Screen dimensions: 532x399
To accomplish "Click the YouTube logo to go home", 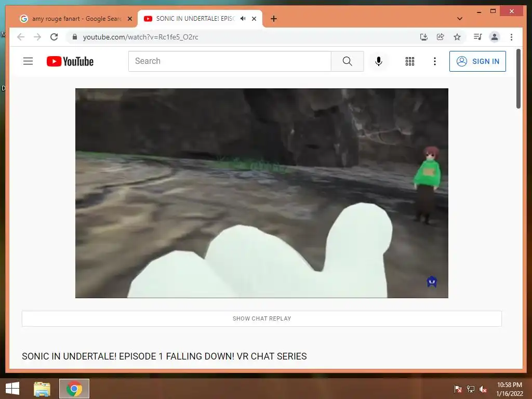I will [x=70, y=61].
